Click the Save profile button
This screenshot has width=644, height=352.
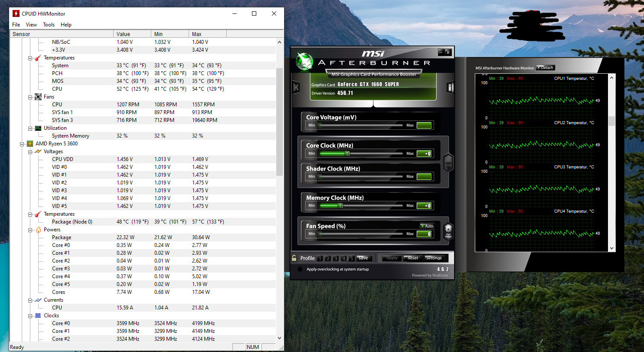tap(363, 258)
